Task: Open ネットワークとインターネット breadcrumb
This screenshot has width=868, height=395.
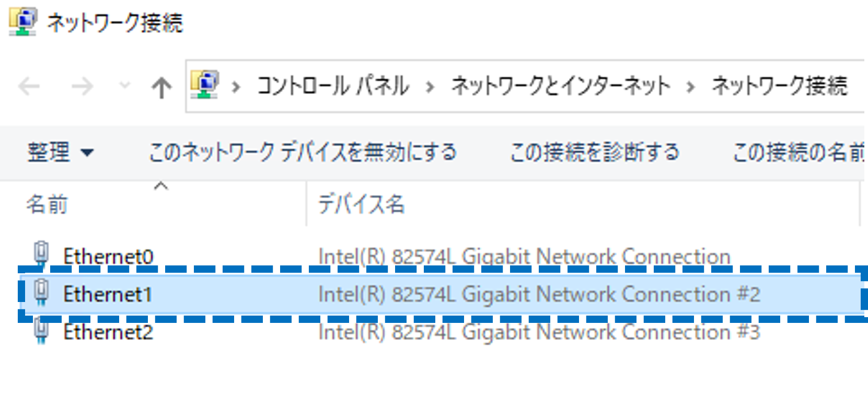Action: [561, 86]
